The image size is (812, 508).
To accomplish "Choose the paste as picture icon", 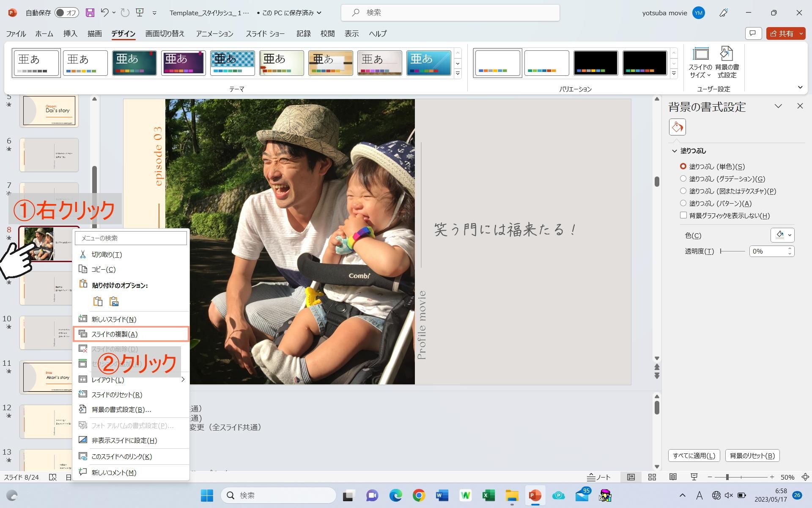I will [x=114, y=301].
